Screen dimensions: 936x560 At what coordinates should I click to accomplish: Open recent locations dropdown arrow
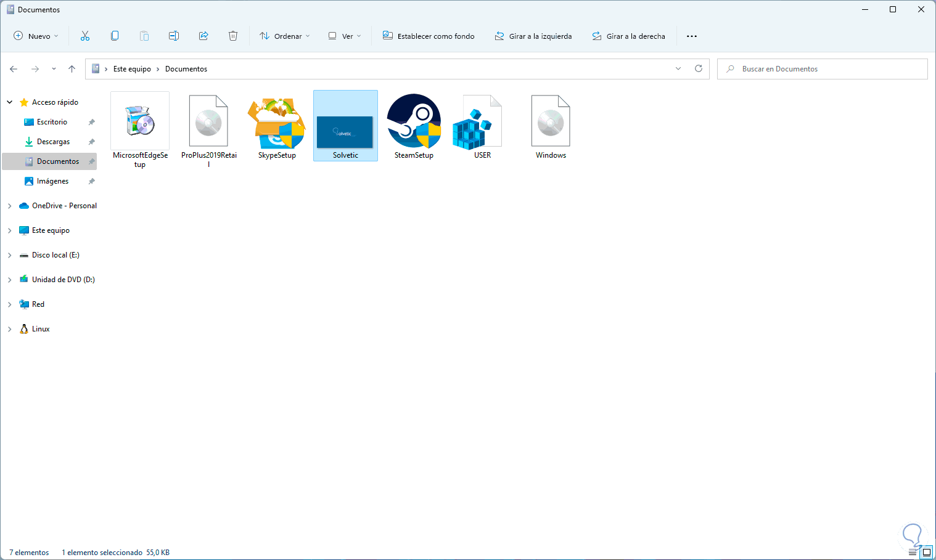[54, 69]
